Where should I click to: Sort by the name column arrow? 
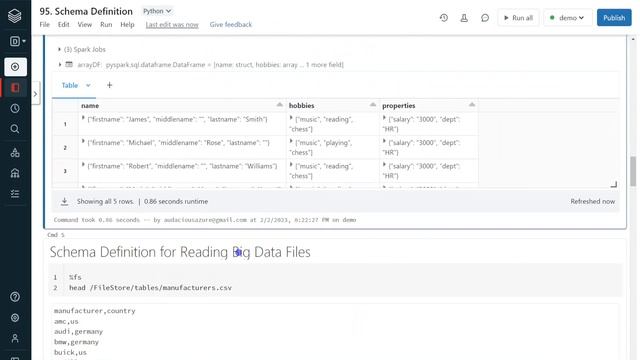(280, 105)
